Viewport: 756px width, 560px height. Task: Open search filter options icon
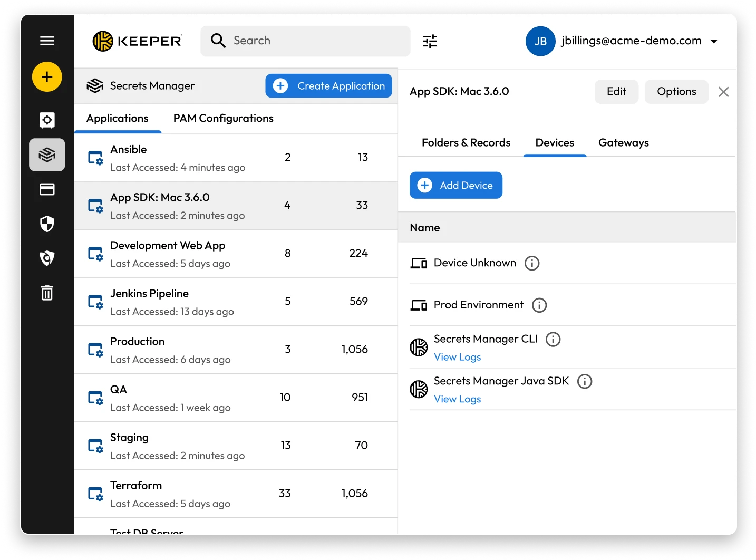click(430, 41)
